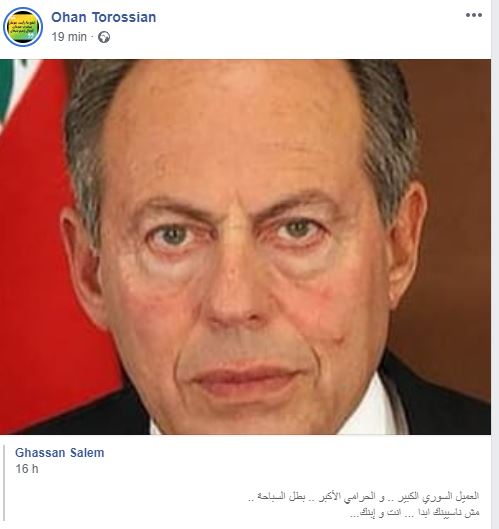Click the vertical scrollbar on the right edge
This screenshot has height=529, width=499.
pyautogui.click(x=495, y=264)
